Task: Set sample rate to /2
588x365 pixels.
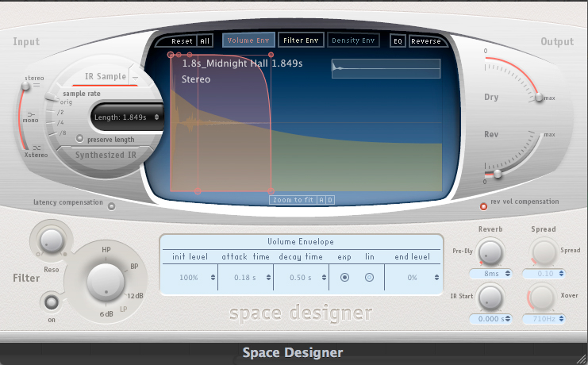Action: [60, 112]
